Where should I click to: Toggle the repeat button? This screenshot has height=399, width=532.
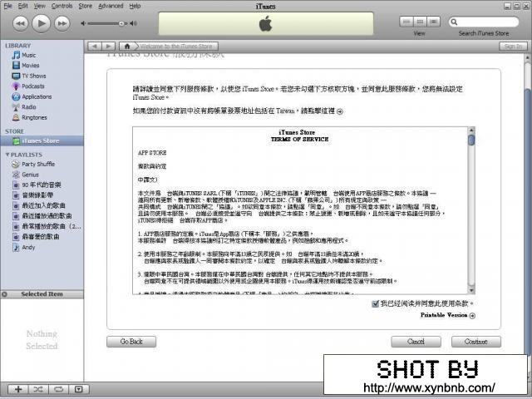[58, 389]
